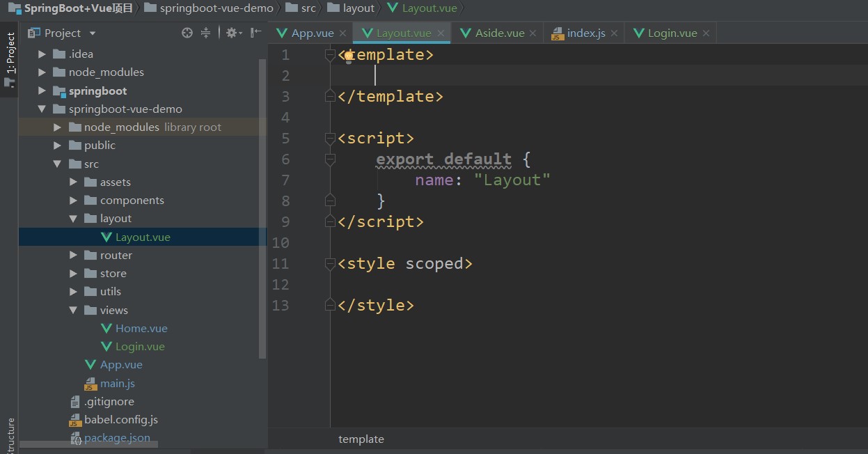Toggle the Structure tool window stripe button
868x454 pixels.
pyautogui.click(x=10, y=435)
